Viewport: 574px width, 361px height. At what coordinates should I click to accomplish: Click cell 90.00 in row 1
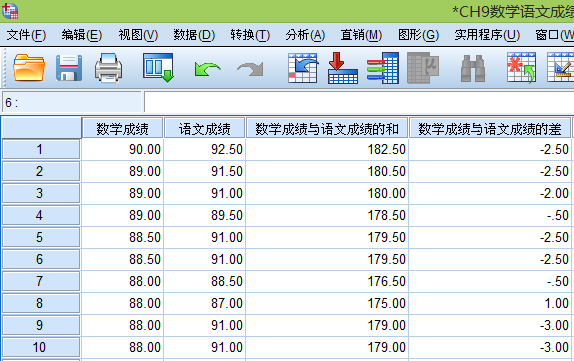[x=122, y=149]
